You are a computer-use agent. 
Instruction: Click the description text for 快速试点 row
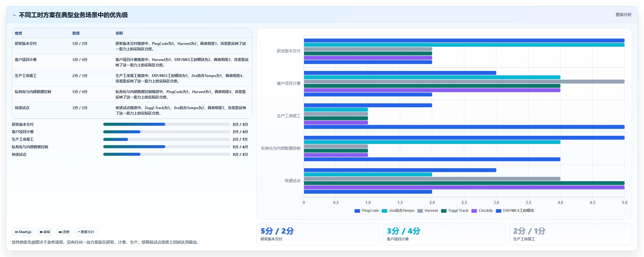point(181,111)
